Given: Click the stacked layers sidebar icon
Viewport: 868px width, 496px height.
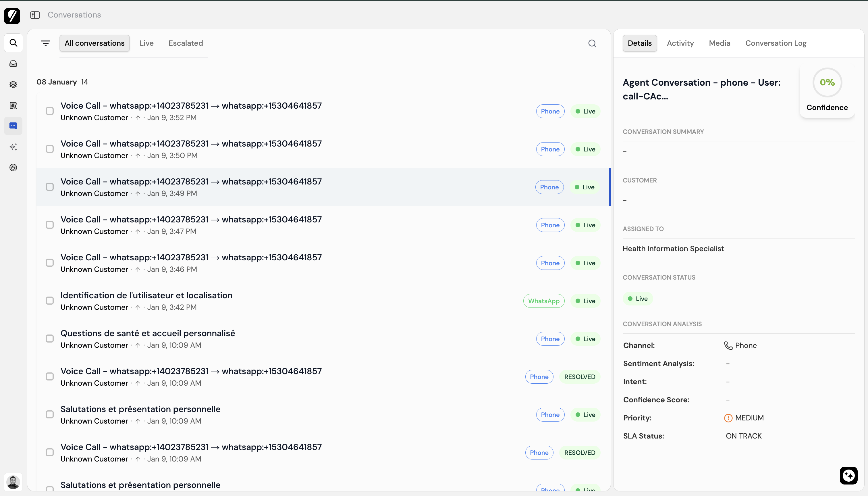Looking at the screenshot, I should click(x=13, y=84).
